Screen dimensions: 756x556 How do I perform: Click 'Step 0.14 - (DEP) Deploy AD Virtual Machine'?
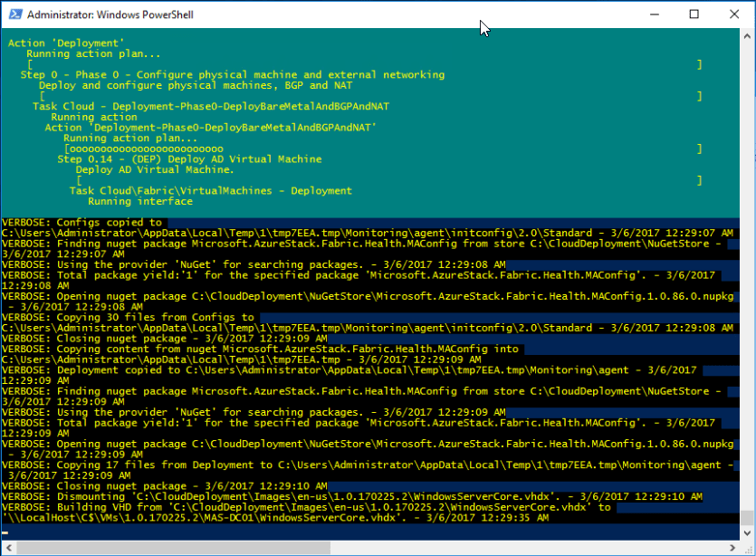click(x=189, y=159)
